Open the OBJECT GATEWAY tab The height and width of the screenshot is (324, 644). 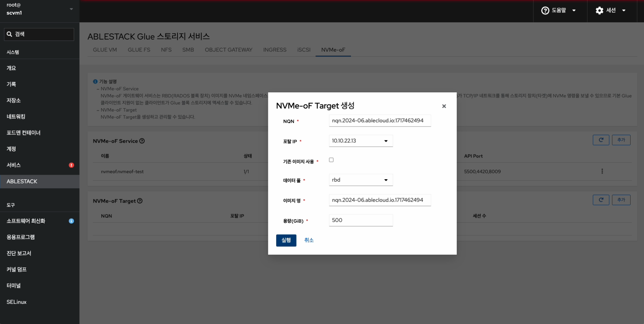(x=228, y=50)
